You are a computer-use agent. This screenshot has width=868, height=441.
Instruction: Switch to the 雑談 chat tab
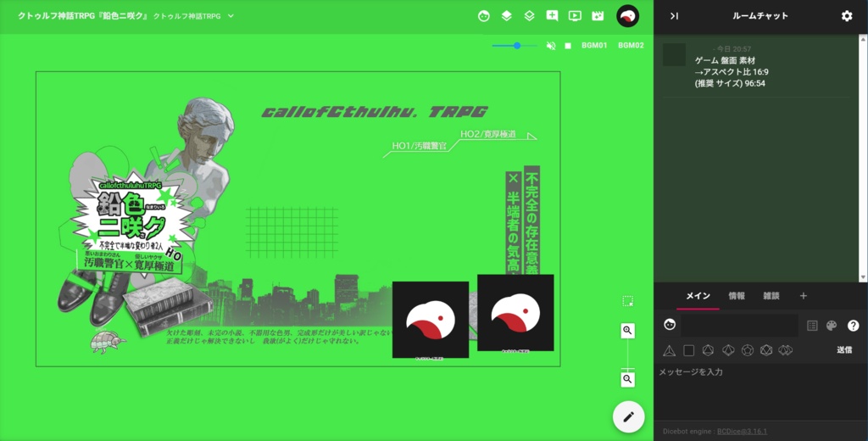[x=771, y=296]
